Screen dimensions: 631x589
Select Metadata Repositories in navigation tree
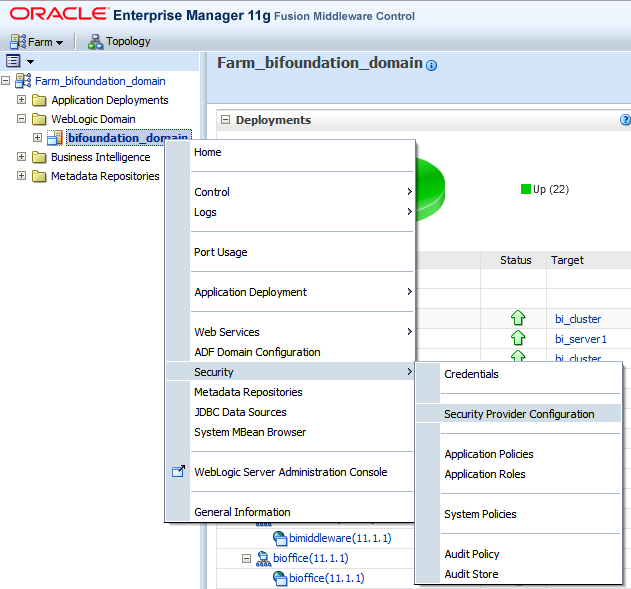(x=105, y=176)
